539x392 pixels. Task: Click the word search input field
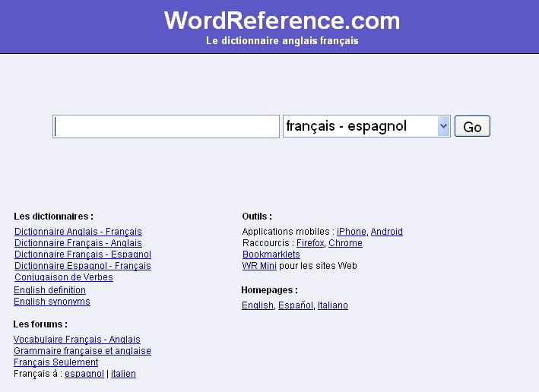pyautogui.click(x=166, y=126)
